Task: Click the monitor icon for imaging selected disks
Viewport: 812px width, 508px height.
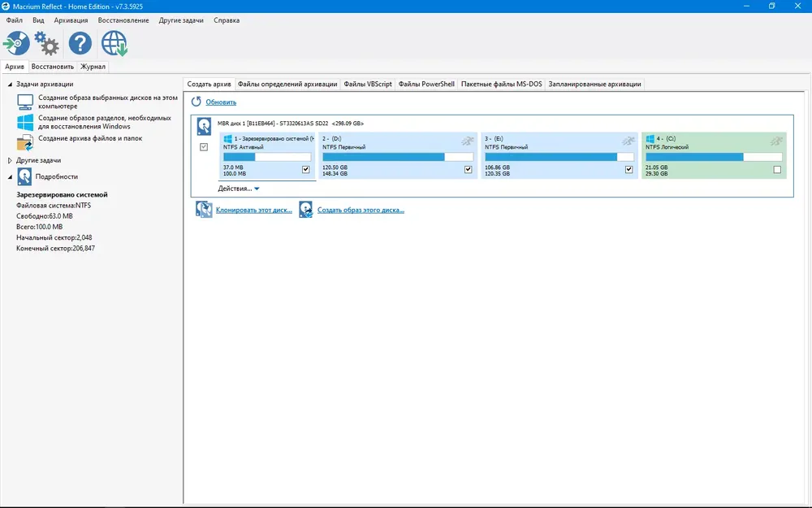Action: (25, 102)
